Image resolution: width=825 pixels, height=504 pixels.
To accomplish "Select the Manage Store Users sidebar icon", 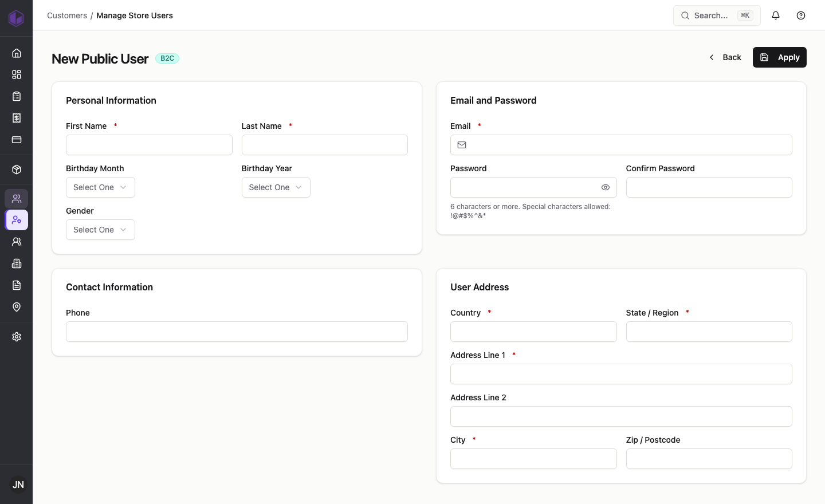I will pos(17,220).
